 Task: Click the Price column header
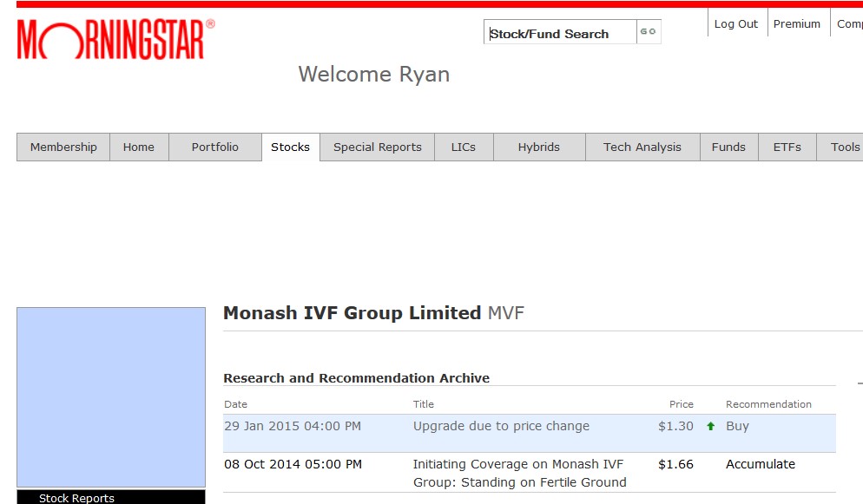[x=682, y=404]
